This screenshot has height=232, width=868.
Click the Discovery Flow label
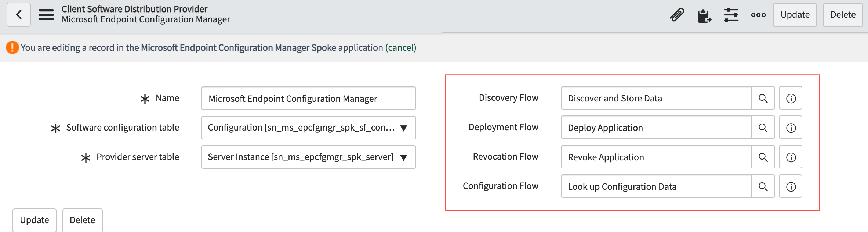click(x=508, y=97)
